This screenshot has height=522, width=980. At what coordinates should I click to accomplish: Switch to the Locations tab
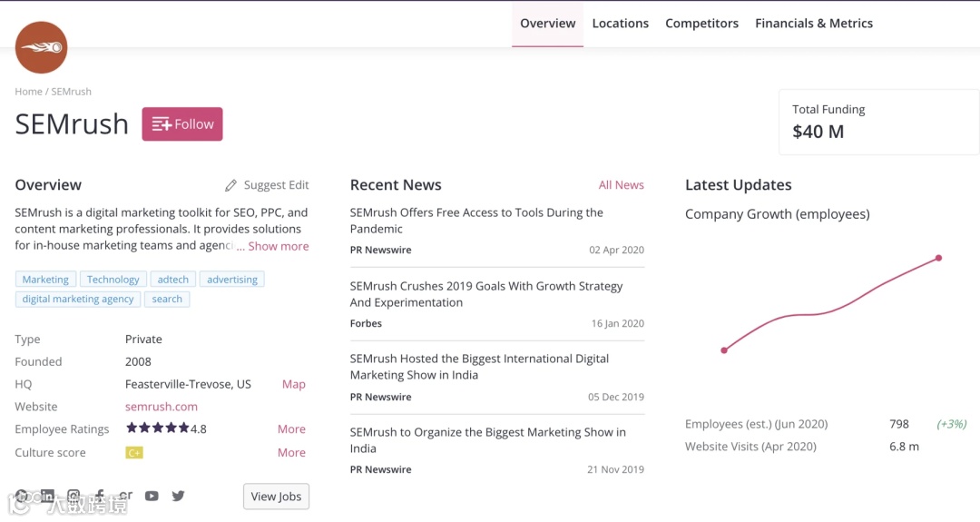click(620, 23)
